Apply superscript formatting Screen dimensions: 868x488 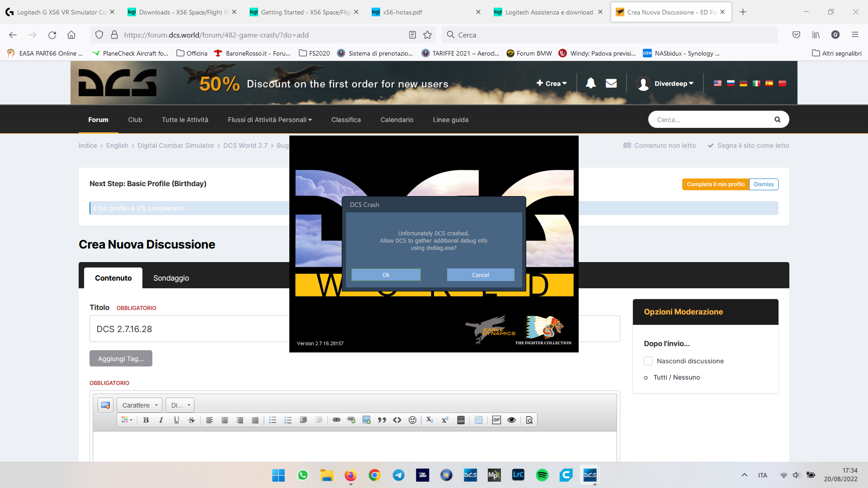445,420
